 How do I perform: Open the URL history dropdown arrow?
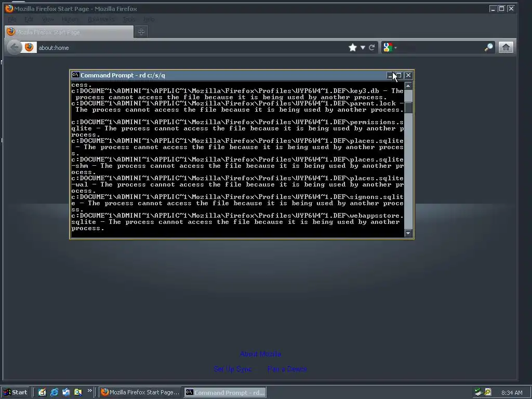(x=363, y=48)
